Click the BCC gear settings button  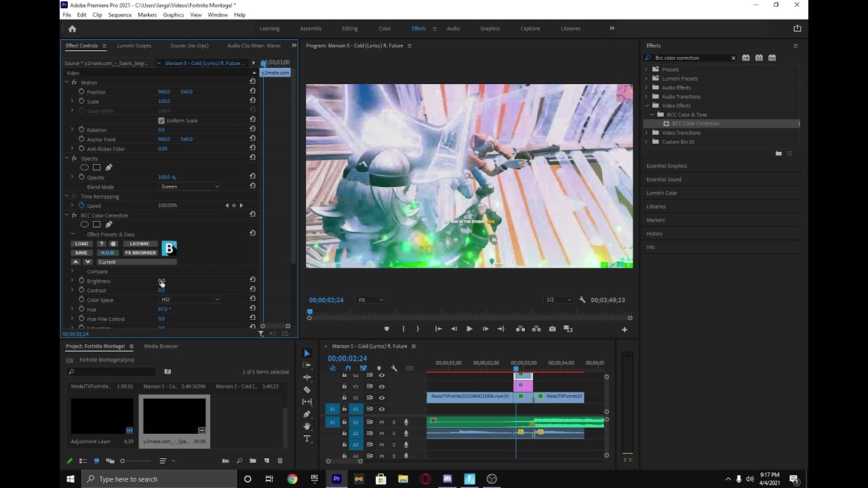click(x=113, y=244)
